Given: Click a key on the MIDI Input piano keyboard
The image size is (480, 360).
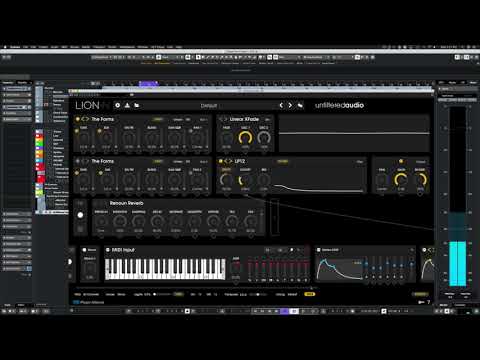Looking at the screenshot, I should (x=165, y=269).
